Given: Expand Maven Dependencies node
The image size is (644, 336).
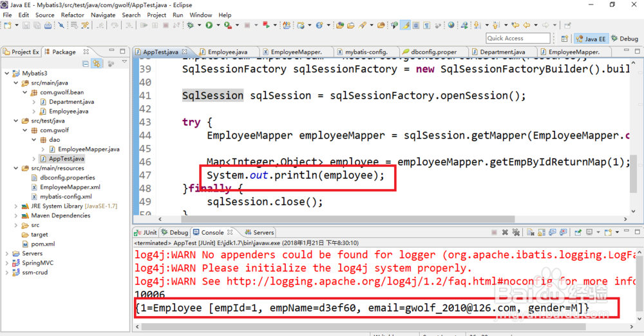Looking at the screenshot, I should pyautogui.click(x=16, y=215).
